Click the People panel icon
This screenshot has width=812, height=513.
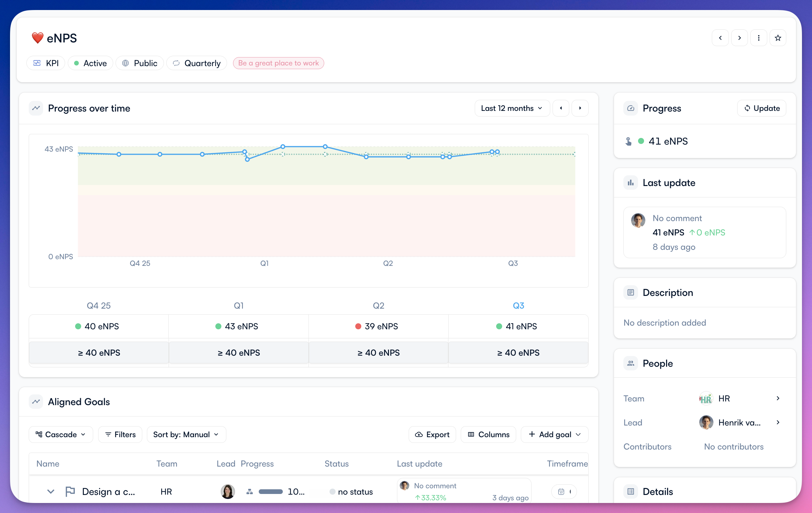(631, 363)
